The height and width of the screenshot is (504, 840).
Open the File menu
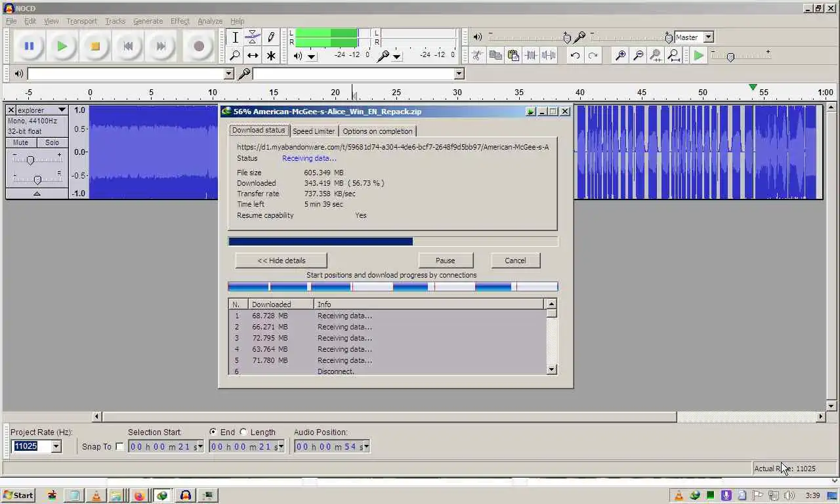coord(11,21)
